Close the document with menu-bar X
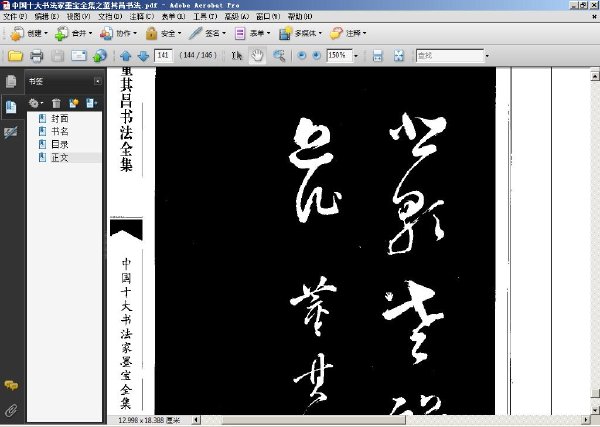Screen dimensions: 600x427 (x=594, y=16)
